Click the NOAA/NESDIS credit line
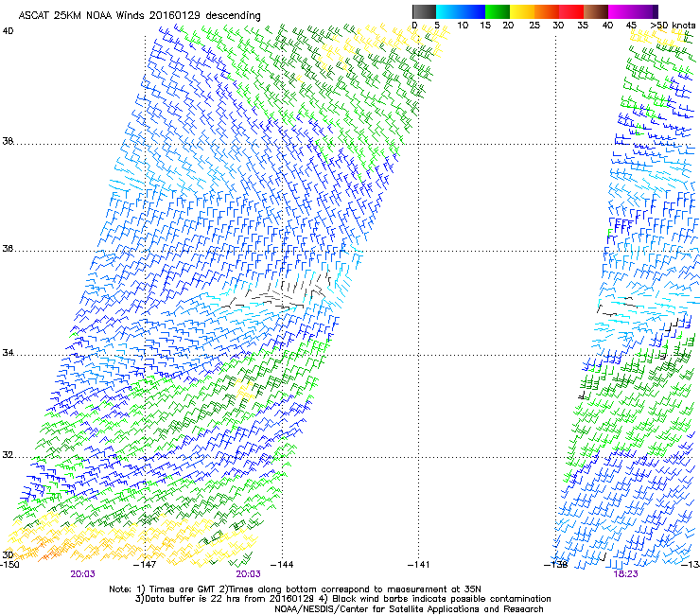 [409, 609]
